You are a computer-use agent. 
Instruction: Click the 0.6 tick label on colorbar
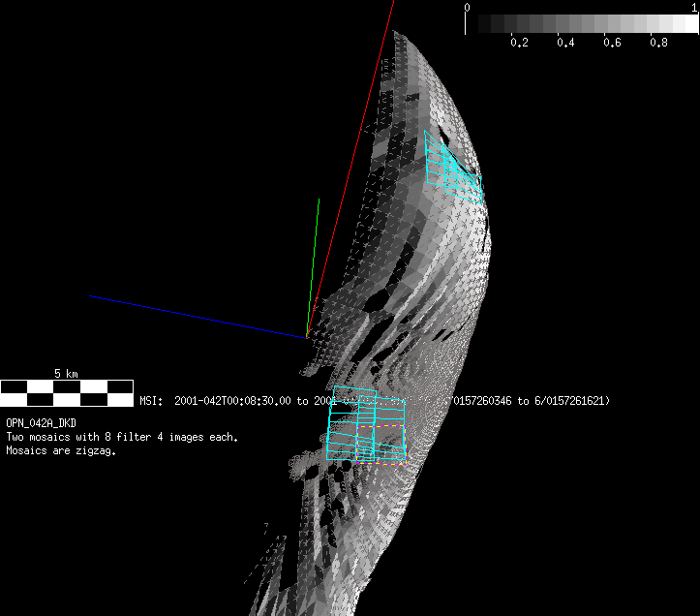612,44
